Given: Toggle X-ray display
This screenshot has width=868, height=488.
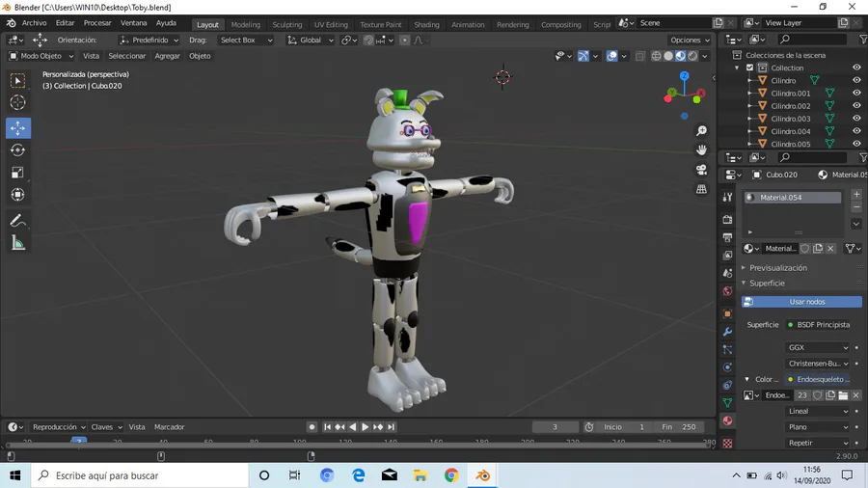Looking at the screenshot, I should click(x=640, y=56).
